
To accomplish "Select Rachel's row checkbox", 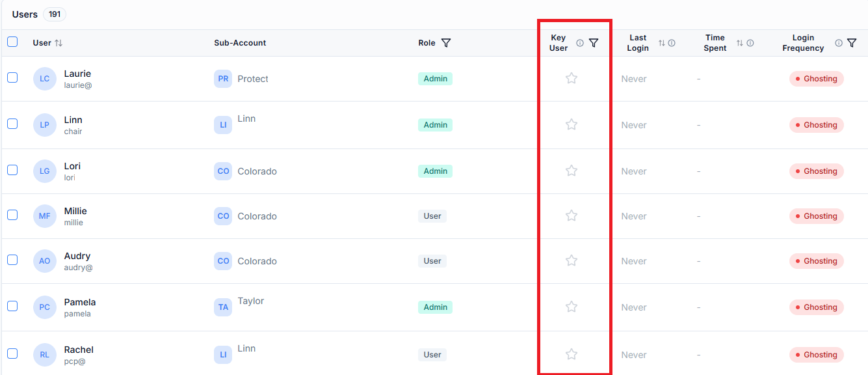I will tap(12, 354).
